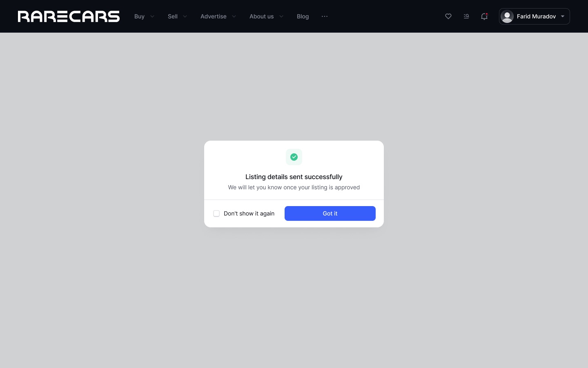
Task: Click the RARECARS logo
Action: [x=69, y=16]
